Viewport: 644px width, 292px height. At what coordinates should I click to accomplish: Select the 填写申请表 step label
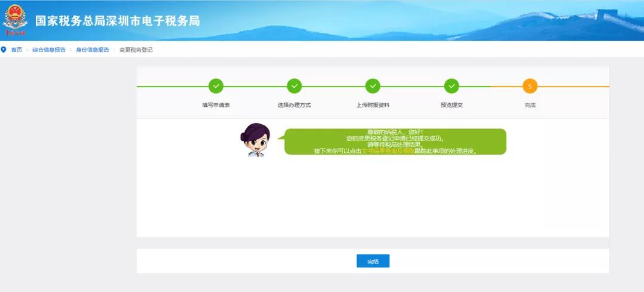[216, 105]
